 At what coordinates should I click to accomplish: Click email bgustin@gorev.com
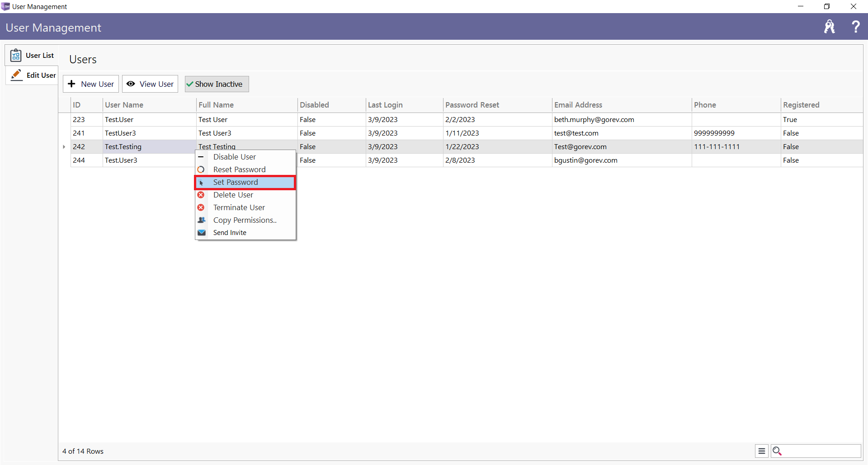click(586, 160)
